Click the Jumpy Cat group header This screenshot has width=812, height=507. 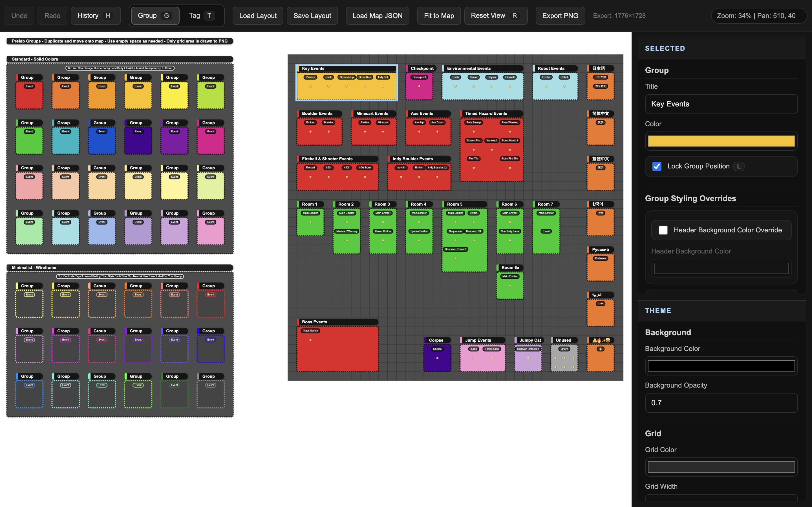click(x=529, y=340)
